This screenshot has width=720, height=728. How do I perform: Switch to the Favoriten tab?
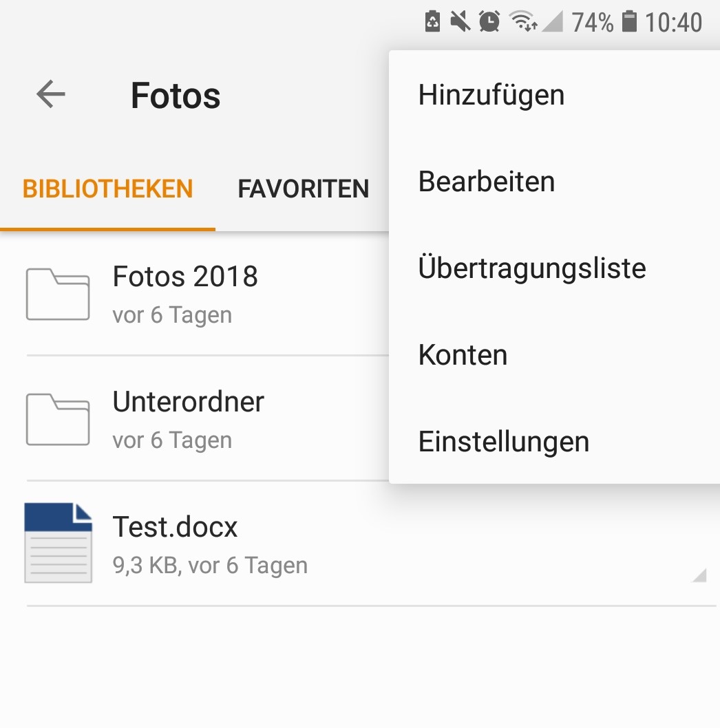point(304,189)
